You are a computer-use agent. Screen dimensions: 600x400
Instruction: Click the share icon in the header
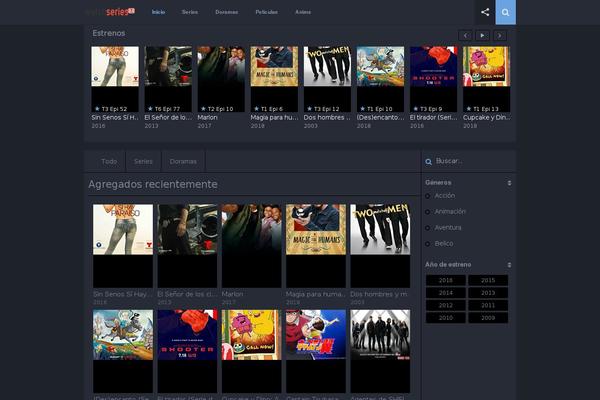[x=485, y=12]
